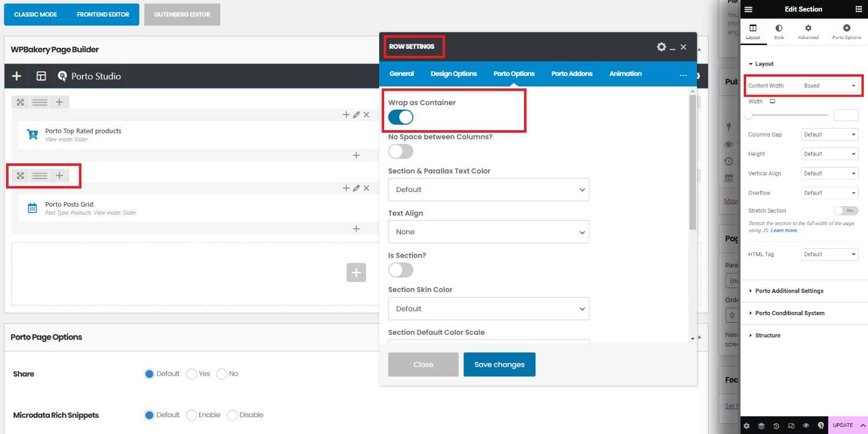Expand Porto Additional Settings section
The image size is (868, 434).
pos(789,291)
